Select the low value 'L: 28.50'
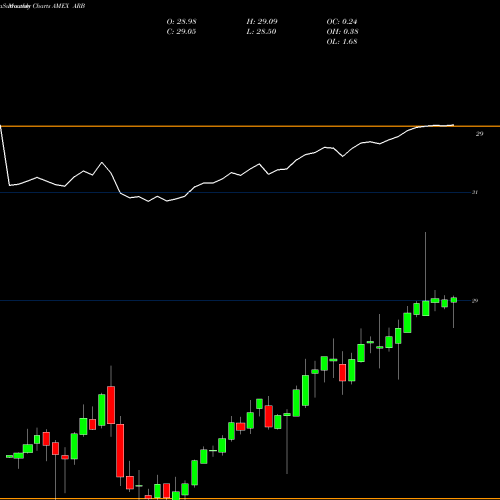This screenshot has width=500, height=500. coord(261,31)
